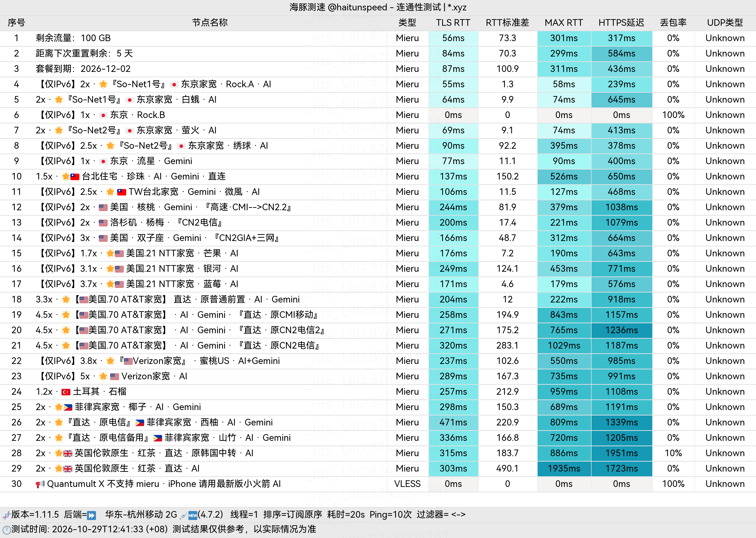Select the UDP类型 column header

[x=725, y=22]
